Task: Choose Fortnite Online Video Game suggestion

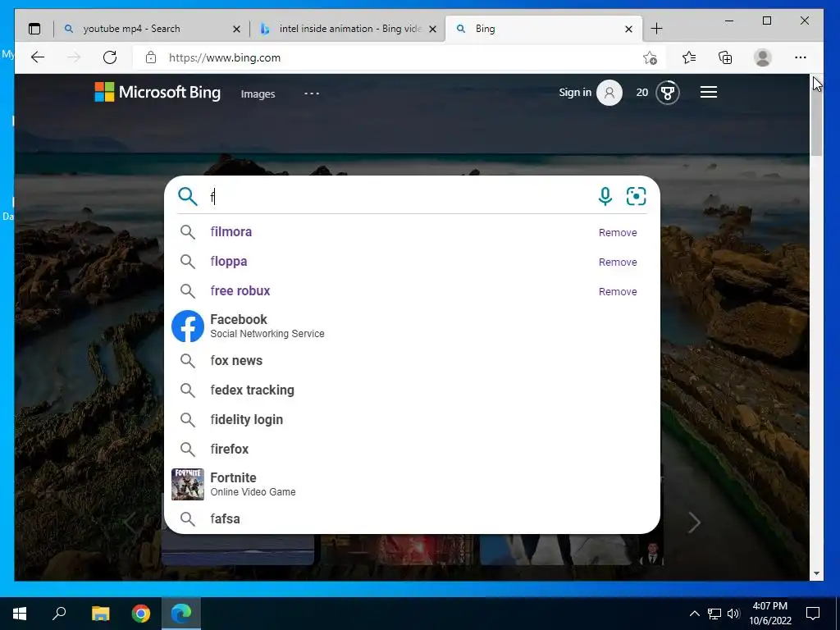Action: [x=412, y=484]
